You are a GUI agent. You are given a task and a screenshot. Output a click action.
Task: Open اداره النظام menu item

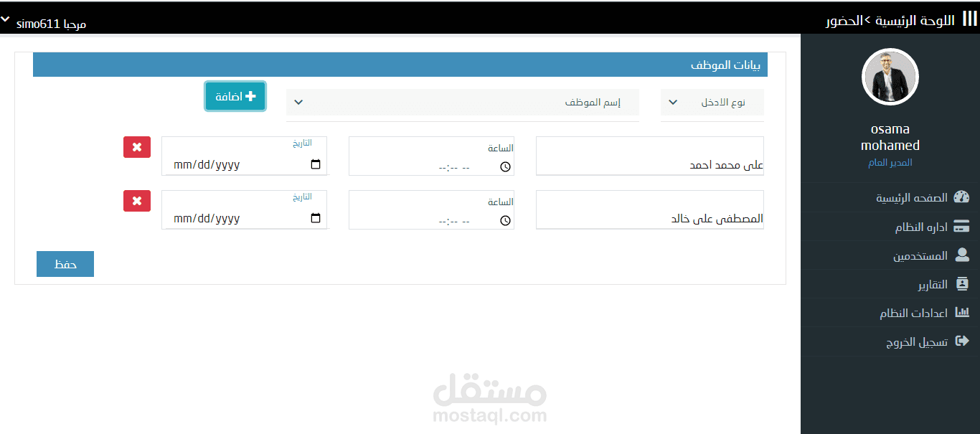pos(890,227)
